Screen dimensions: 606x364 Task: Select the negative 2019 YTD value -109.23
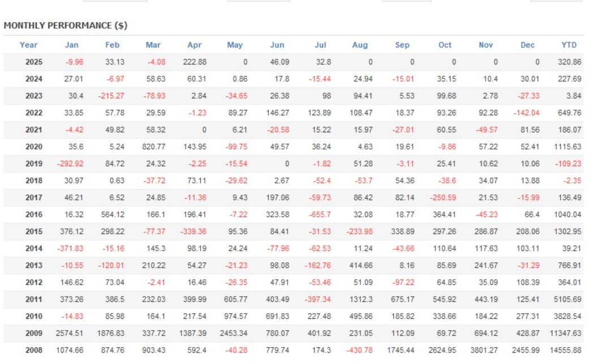pyautogui.click(x=568, y=164)
